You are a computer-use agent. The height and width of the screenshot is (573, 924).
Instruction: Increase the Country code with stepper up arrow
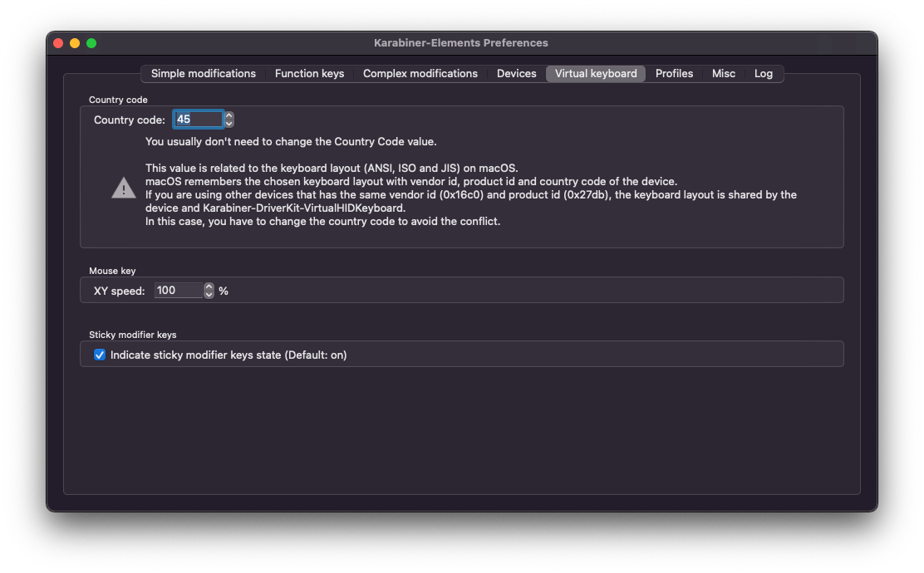[x=229, y=116]
